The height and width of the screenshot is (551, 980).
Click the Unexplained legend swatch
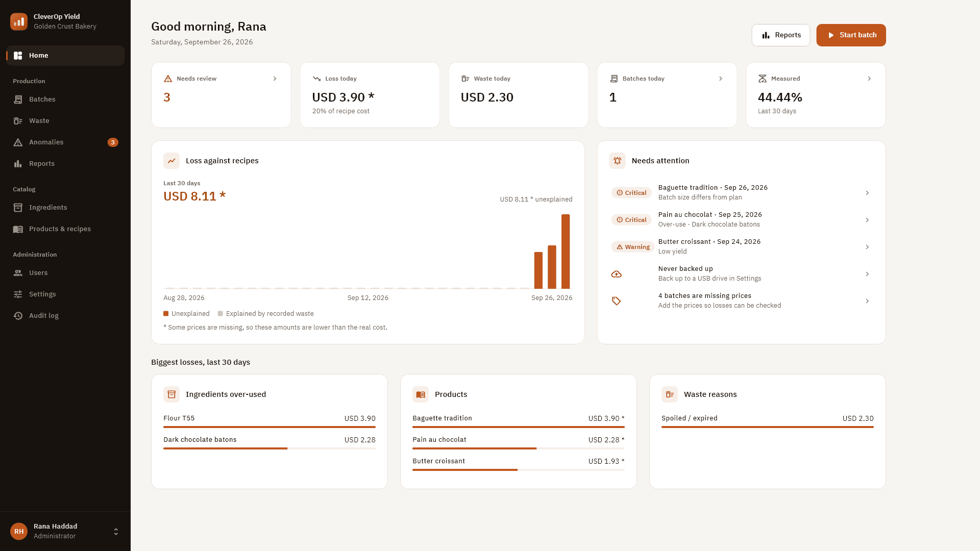click(x=166, y=314)
